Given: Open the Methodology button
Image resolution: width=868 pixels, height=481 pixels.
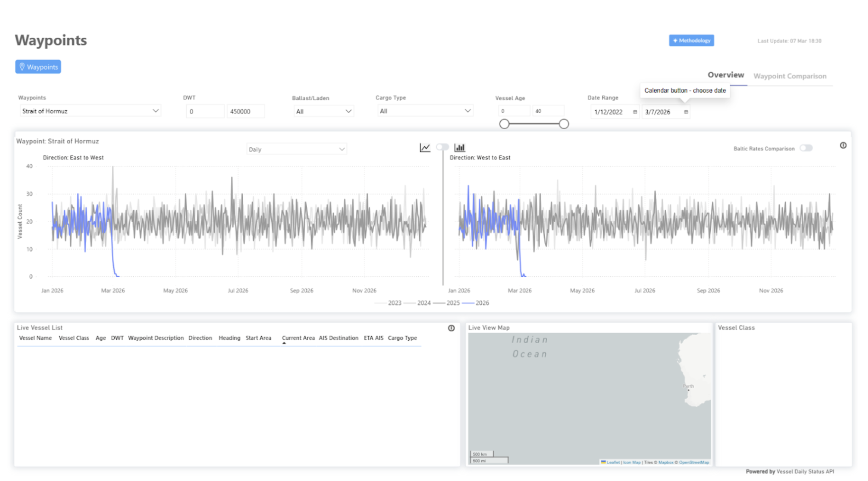Looking at the screenshot, I should pyautogui.click(x=691, y=40).
